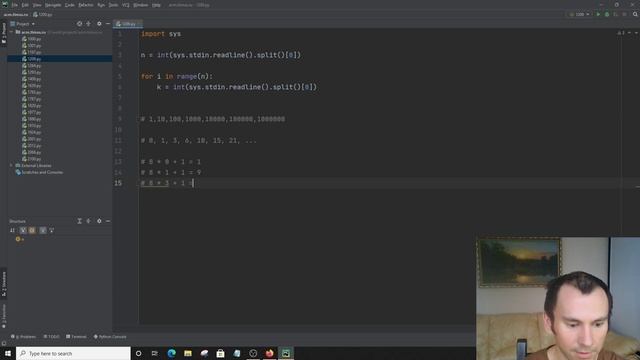Image resolution: width=640 pixels, height=360 pixels.
Task: Switch to PyCharm taskbar icon
Action: (x=286, y=353)
